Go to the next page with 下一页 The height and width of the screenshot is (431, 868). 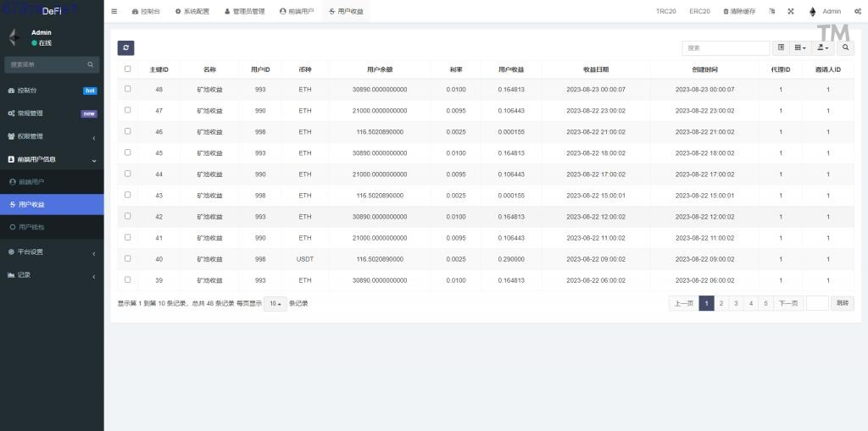788,303
